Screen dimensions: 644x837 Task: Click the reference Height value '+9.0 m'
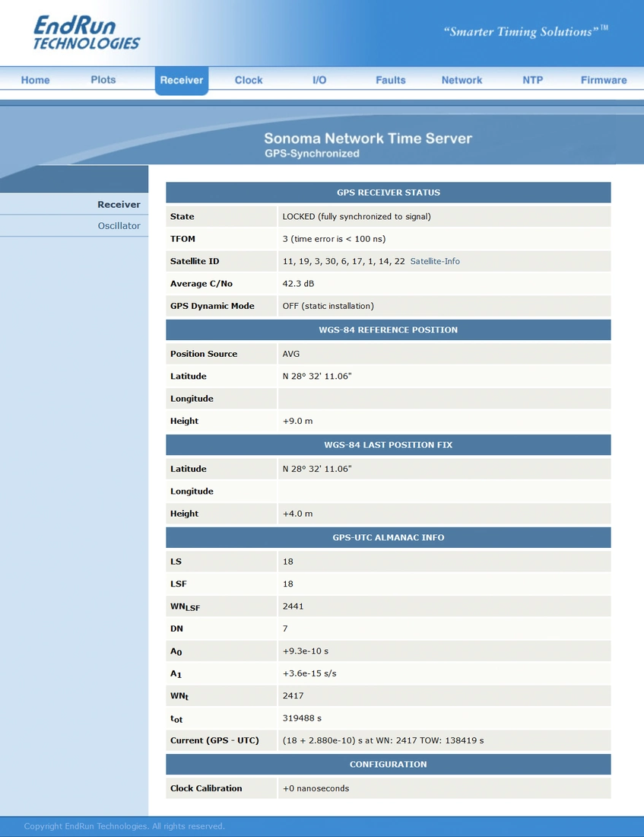point(298,422)
